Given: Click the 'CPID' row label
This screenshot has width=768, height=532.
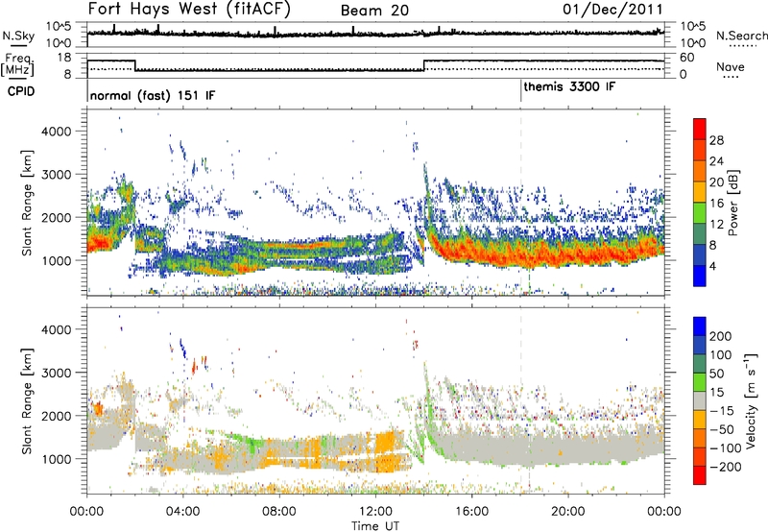Looking at the screenshot, I should pos(21,91).
